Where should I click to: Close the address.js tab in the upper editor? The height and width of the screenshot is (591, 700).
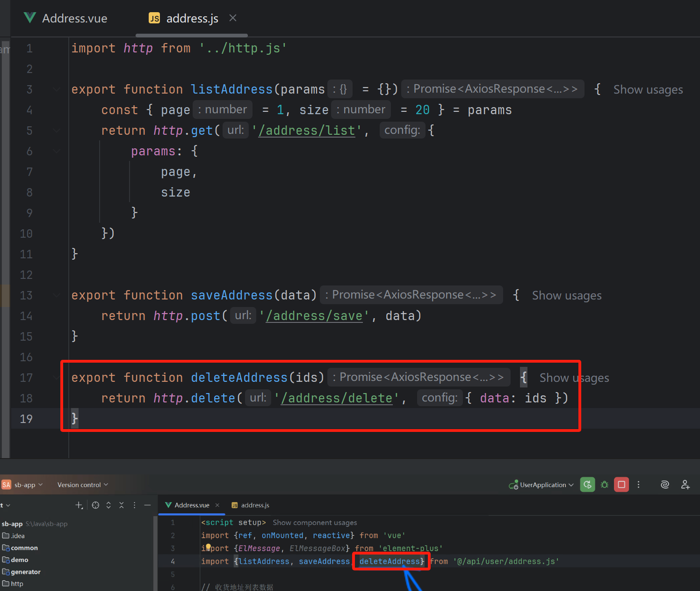point(233,18)
